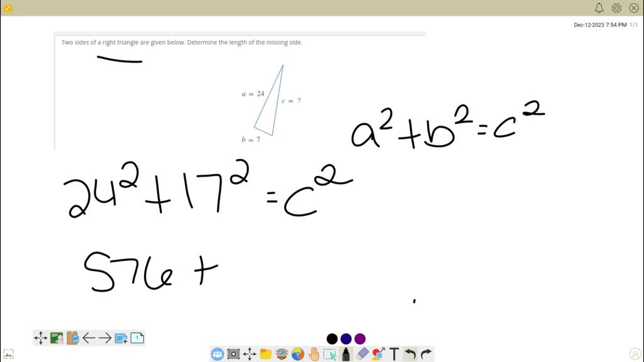Viewport: 644px width, 362px height.
Task: Click the screen capture icon
Action: tap(233, 353)
